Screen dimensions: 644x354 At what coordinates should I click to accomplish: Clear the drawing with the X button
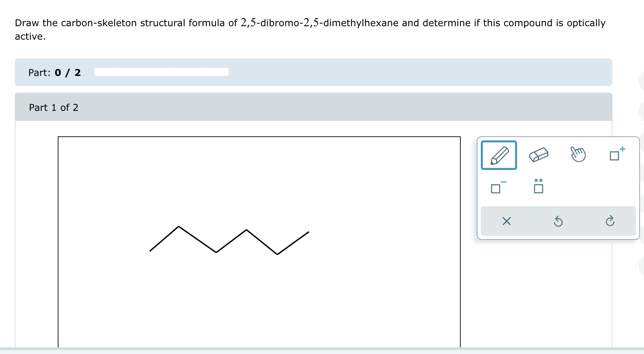(506, 221)
